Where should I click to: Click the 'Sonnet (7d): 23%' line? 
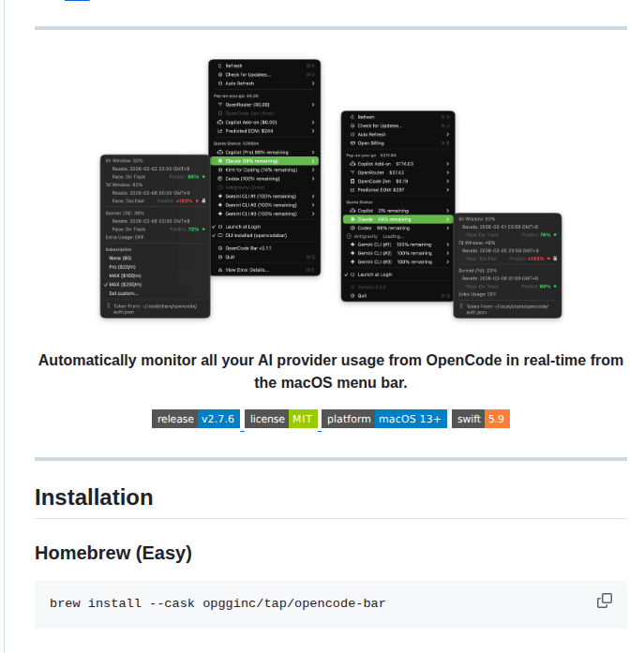tap(478, 270)
